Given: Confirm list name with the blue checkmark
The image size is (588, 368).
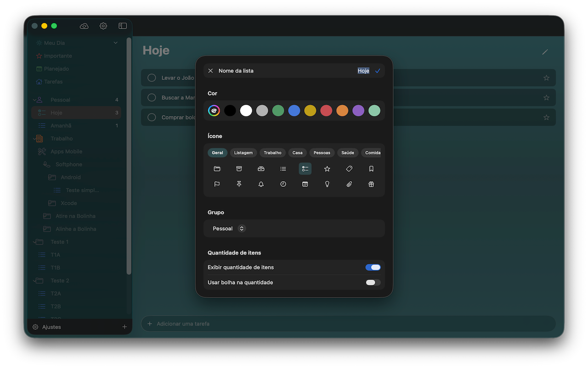Looking at the screenshot, I should click(x=378, y=70).
